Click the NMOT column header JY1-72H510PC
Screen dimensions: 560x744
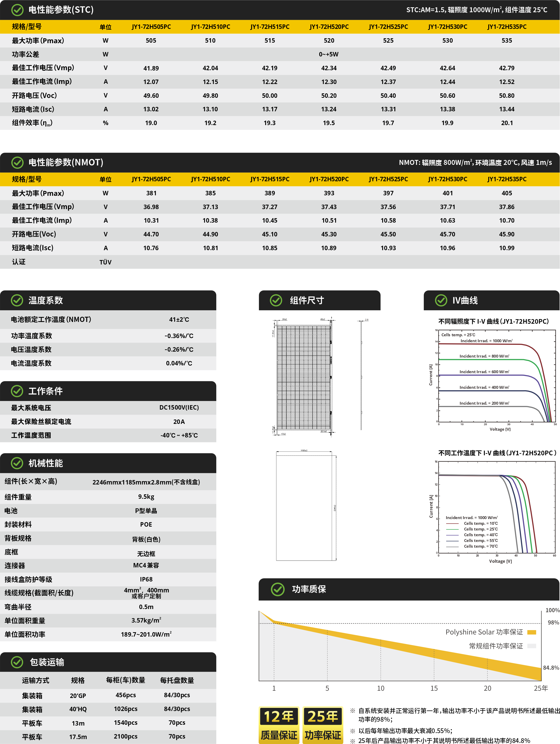point(211,179)
